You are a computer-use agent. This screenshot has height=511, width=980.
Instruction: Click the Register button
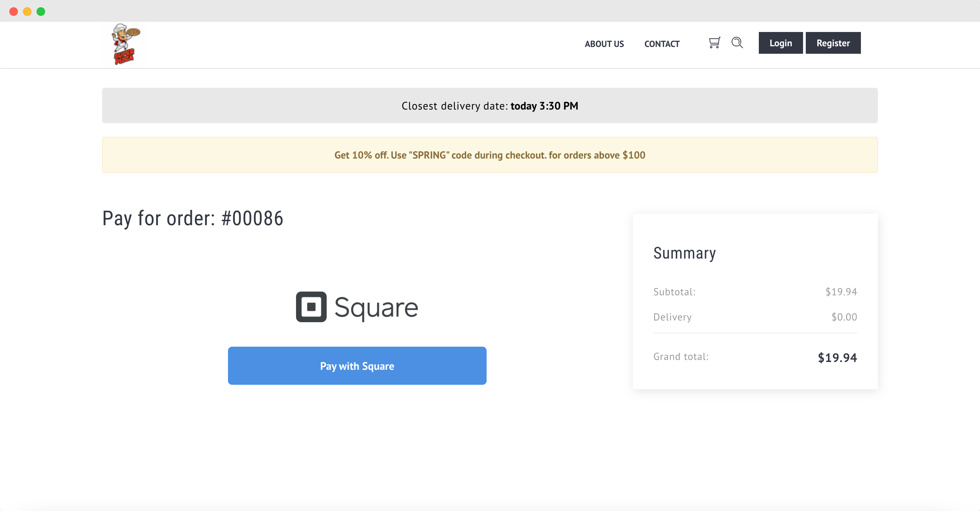coord(833,43)
